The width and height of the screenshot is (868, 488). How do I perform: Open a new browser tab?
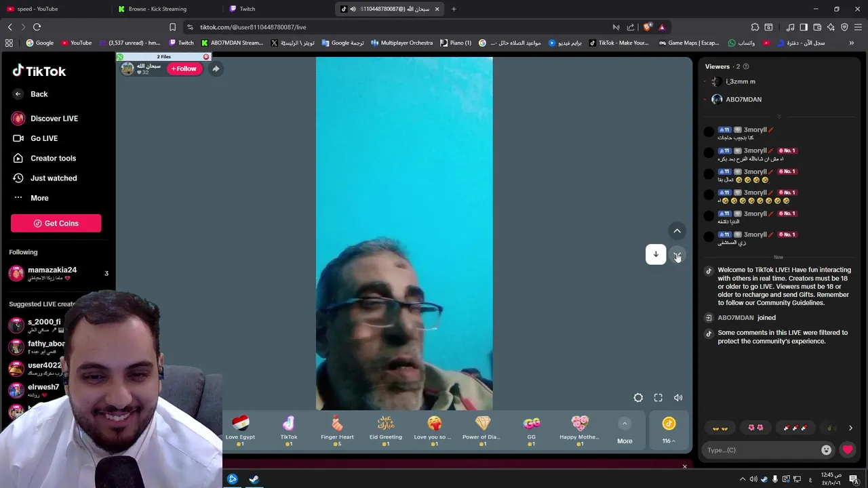pyautogui.click(x=454, y=9)
